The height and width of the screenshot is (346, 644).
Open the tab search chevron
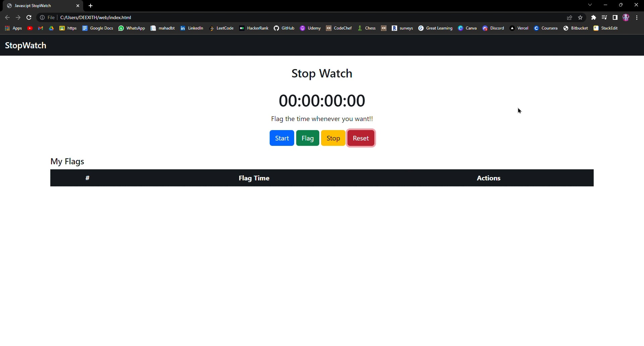click(x=590, y=5)
